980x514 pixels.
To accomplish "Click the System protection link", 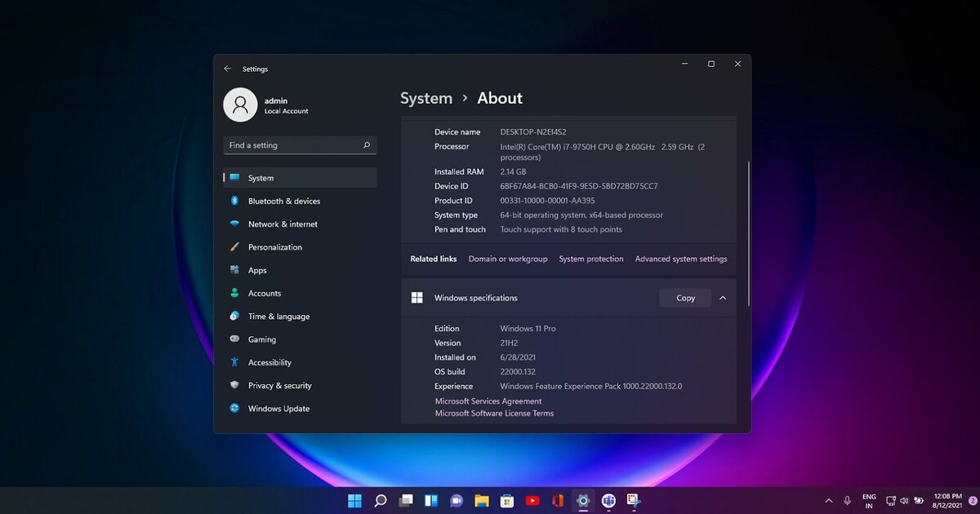I will pyautogui.click(x=590, y=259).
